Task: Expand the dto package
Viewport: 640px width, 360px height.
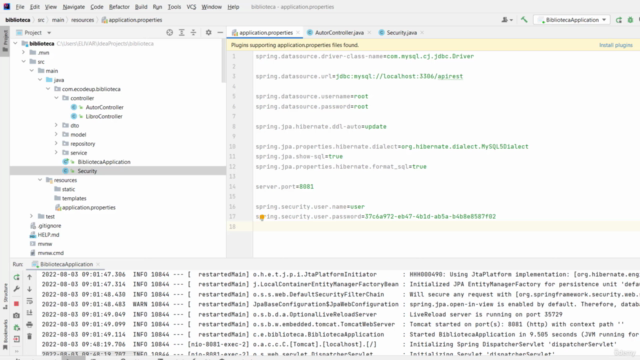Action: 56,125
